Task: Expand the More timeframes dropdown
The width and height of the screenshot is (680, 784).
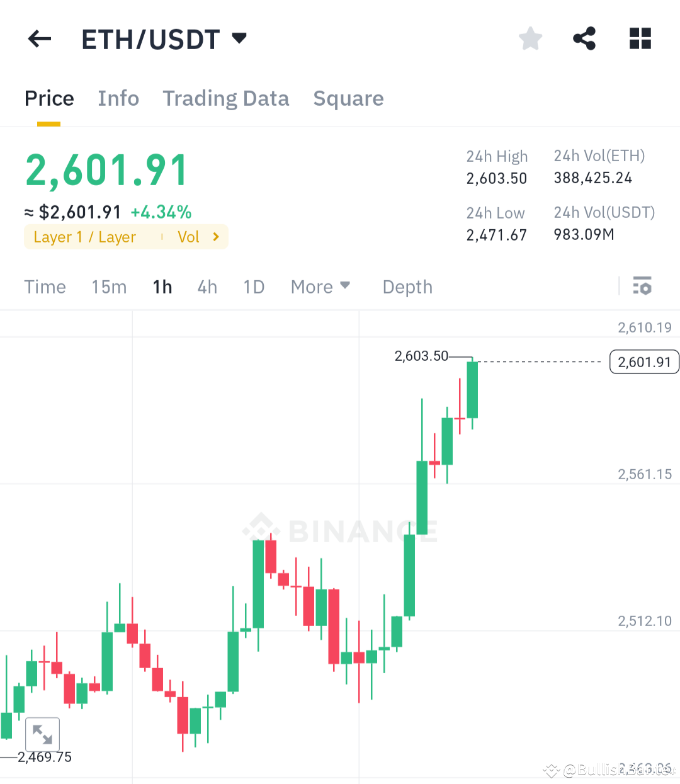Action: pyautogui.click(x=320, y=287)
